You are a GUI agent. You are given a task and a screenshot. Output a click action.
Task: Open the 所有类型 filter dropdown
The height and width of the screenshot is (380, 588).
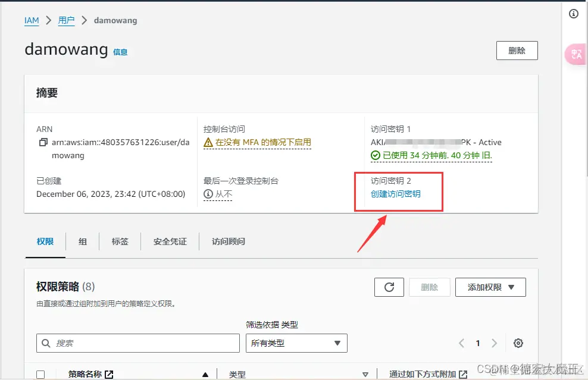pos(296,343)
